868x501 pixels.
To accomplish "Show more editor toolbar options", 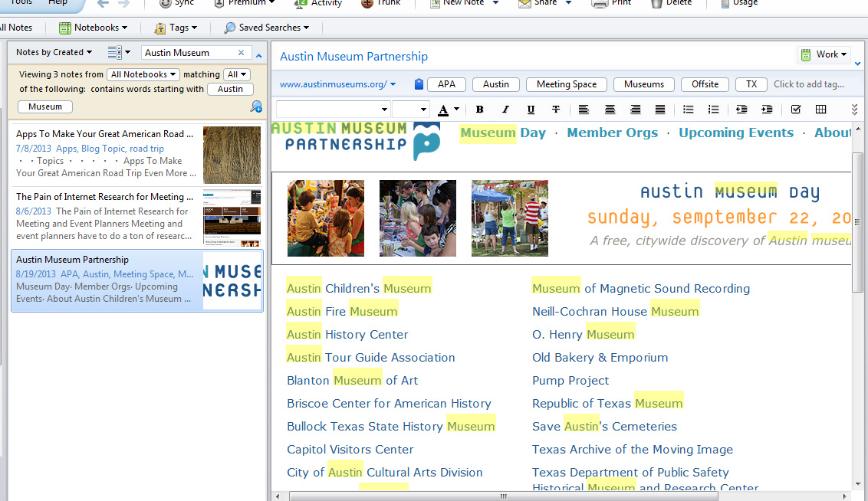I will (x=855, y=110).
